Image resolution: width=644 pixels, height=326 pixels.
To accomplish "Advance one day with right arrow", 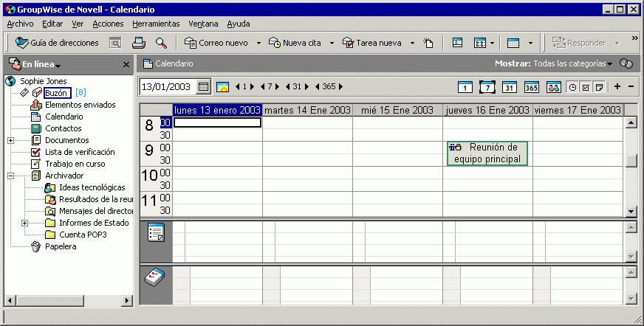I will (252, 86).
